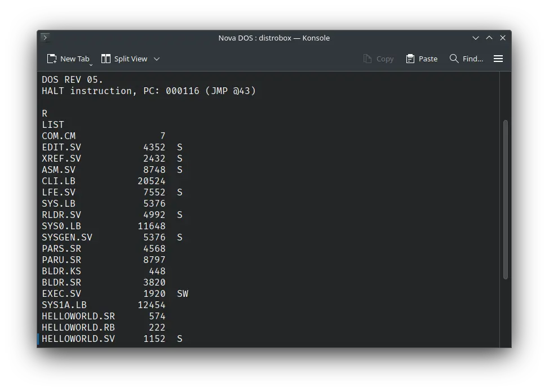Open the titlebar chevron dropdown near window controls
This screenshot has width=549, height=392.
475,38
